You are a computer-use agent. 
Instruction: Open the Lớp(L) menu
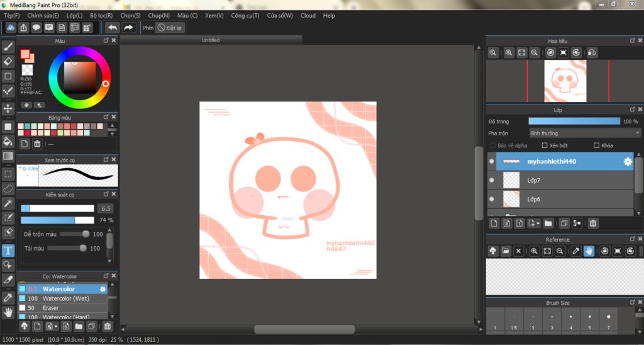[x=74, y=15]
